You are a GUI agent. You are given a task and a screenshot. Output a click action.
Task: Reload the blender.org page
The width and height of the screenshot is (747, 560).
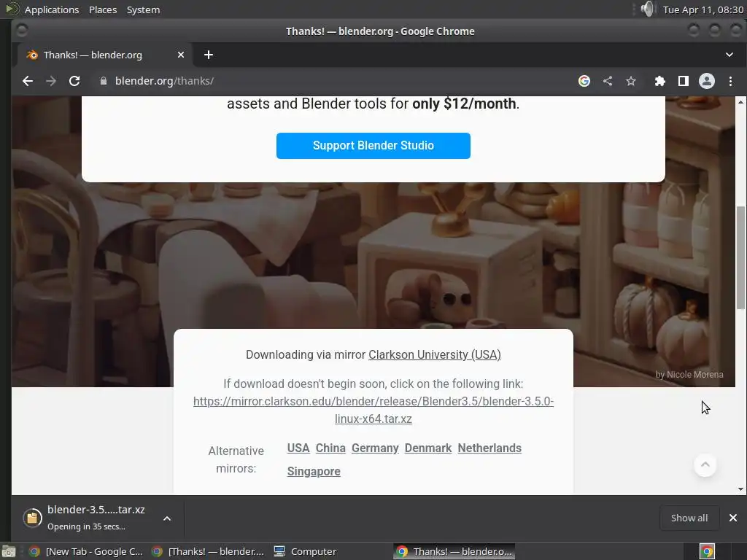tap(74, 81)
